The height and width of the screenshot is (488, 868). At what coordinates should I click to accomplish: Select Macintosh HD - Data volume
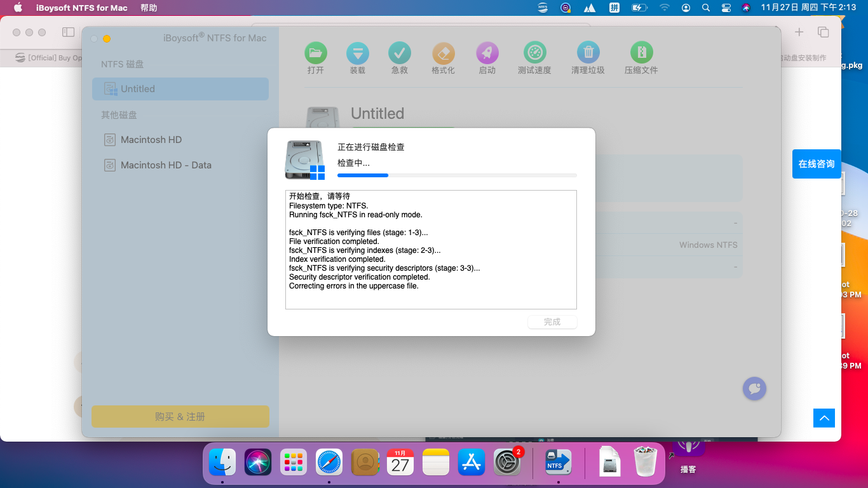coord(180,165)
